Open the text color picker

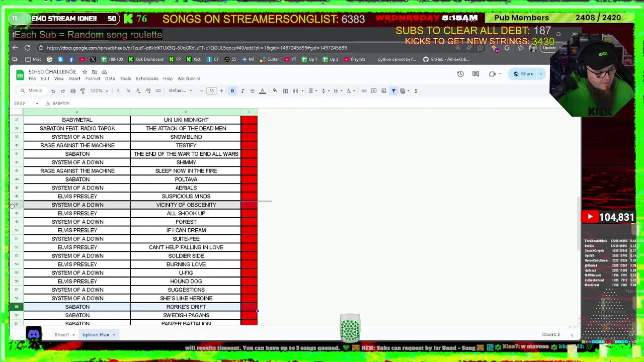(x=262, y=91)
